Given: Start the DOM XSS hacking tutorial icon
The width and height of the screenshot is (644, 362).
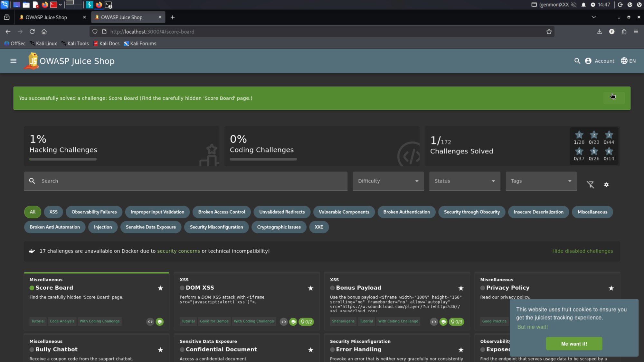Looking at the screenshot, I should (293, 321).
